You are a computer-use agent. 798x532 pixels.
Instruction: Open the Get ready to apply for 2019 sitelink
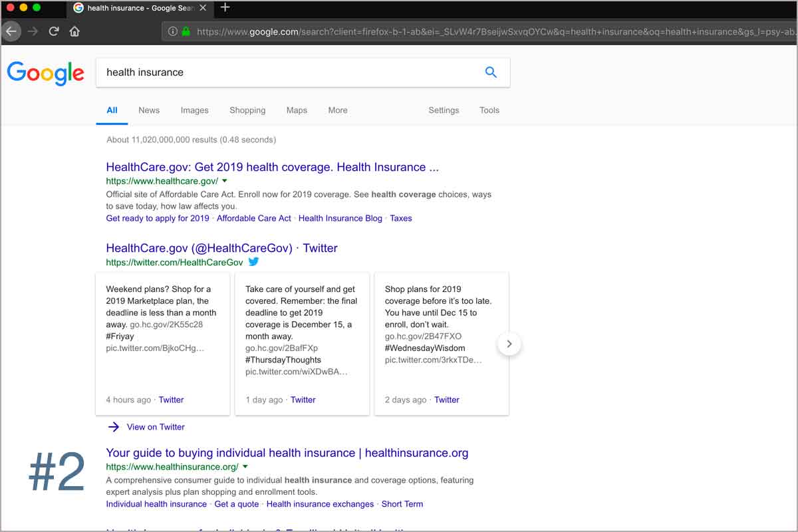point(158,218)
